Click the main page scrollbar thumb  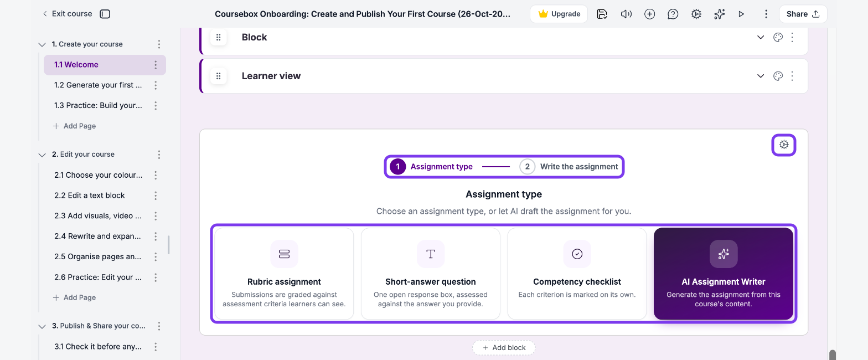tap(832, 354)
